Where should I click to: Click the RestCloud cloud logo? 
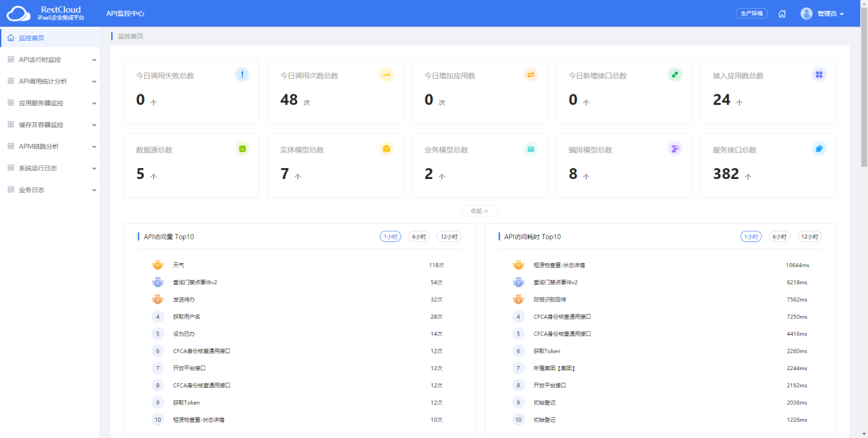pyautogui.click(x=18, y=14)
